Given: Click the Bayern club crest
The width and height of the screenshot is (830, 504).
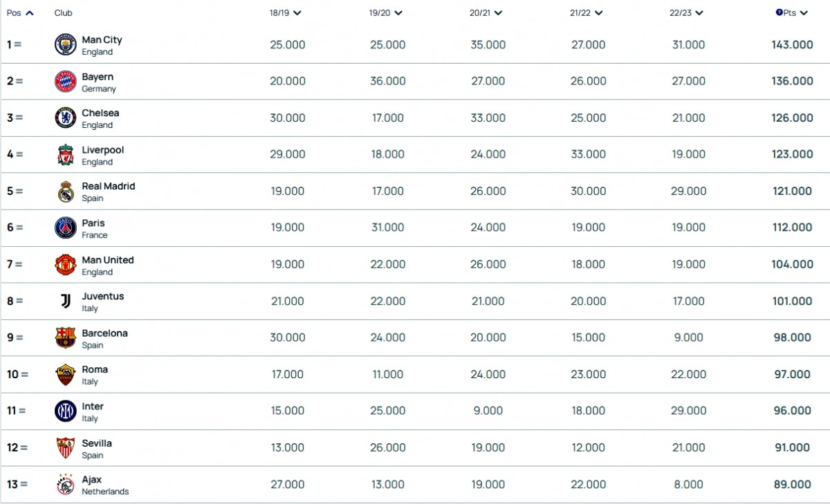Looking at the screenshot, I should click(66, 82).
